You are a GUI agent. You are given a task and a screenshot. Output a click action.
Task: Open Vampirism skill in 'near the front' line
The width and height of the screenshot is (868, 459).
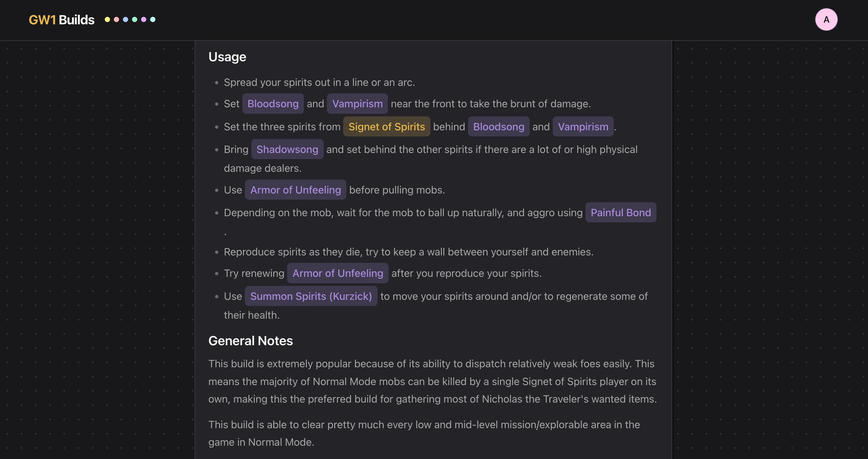pyautogui.click(x=357, y=104)
